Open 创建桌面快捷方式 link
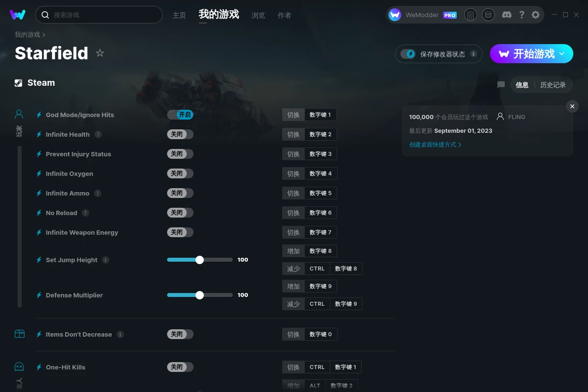Viewport: 588px width, 392px height. tap(435, 145)
